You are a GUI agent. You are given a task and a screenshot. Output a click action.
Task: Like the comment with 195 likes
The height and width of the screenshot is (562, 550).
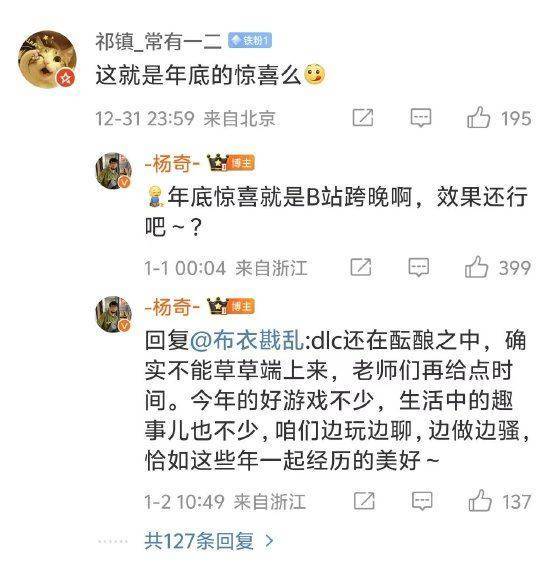pos(479,118)
